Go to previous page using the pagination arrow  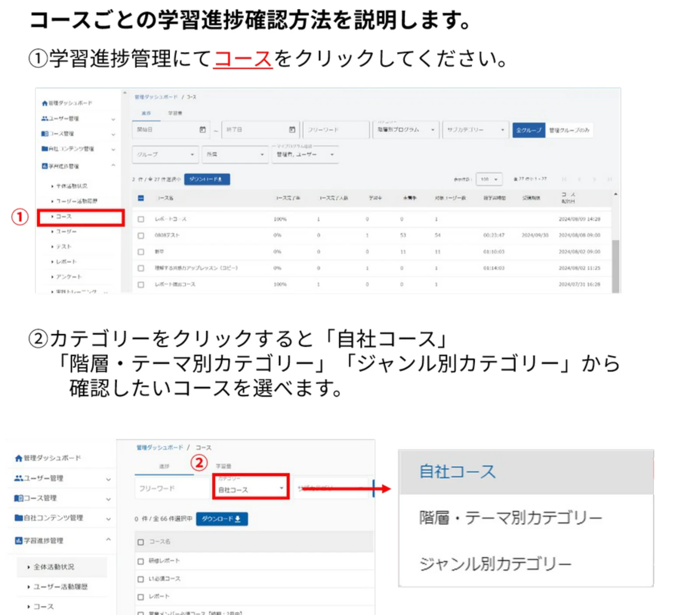[579, 179]
